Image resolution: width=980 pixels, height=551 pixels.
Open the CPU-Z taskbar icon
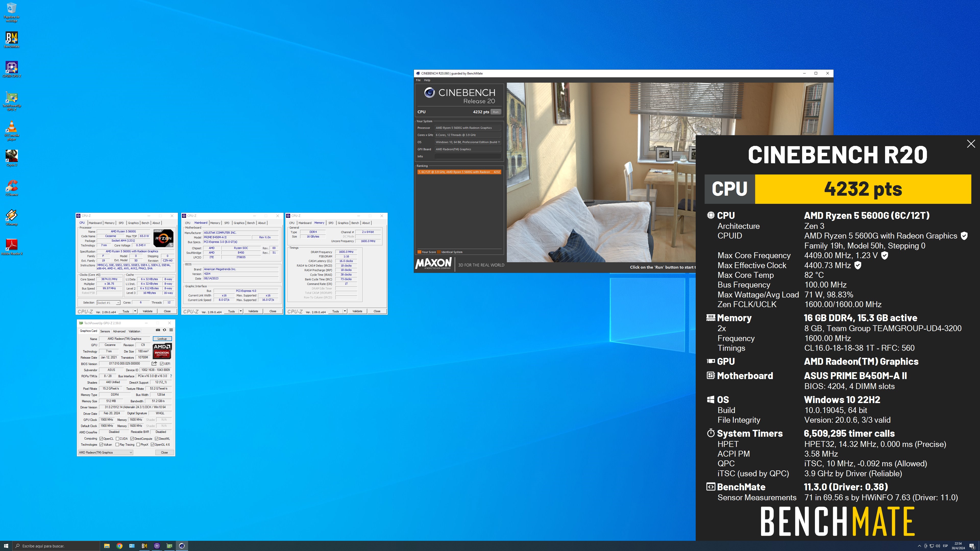[157, 546]
